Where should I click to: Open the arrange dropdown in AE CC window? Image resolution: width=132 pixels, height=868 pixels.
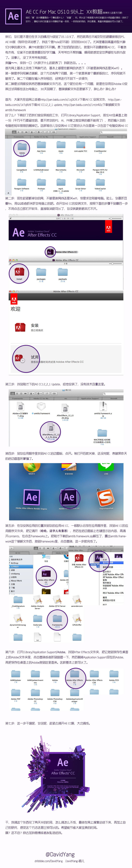[32, 394]
